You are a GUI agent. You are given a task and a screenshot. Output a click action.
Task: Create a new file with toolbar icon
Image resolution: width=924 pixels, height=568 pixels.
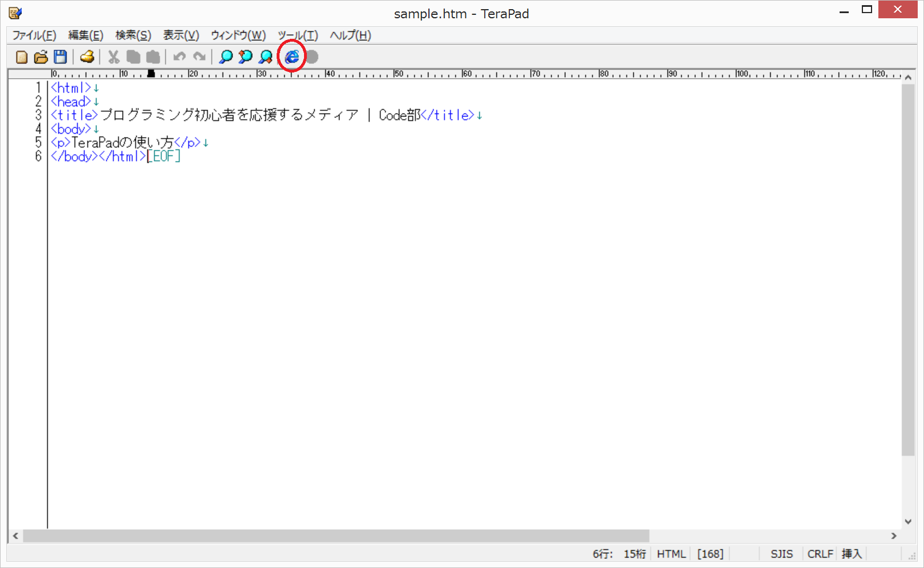22,57
